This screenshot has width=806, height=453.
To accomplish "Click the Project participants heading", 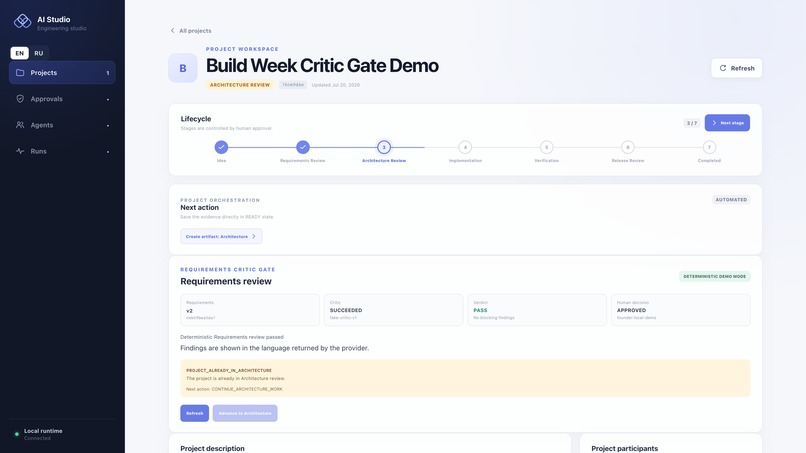I will (x=625, y=448).
